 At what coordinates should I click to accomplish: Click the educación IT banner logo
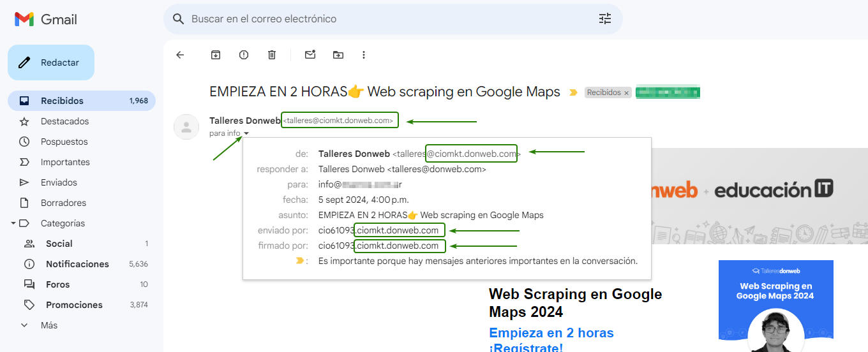pos(774,189)
